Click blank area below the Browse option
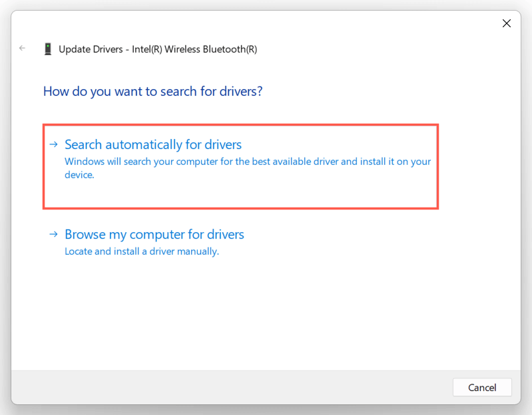 pos(266,313)
